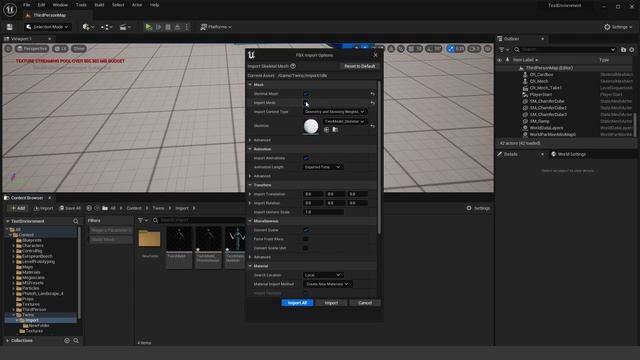
Task: Expand the Import Rotation row
Action: click(250, 203)
